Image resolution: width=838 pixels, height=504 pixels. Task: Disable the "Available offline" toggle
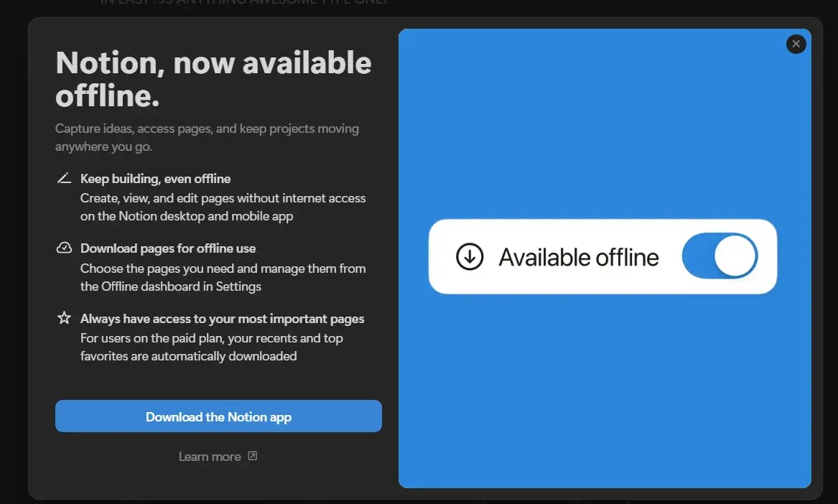click(720, 256)
